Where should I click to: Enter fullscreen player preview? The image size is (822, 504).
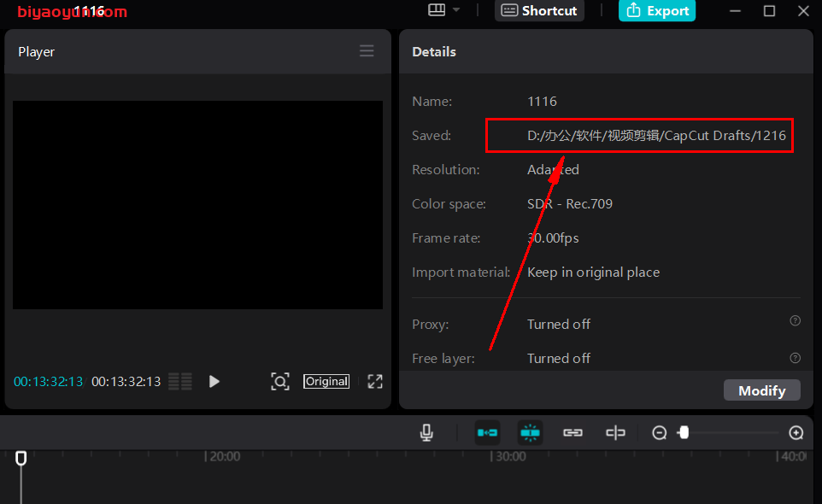pyautogui.click(x=375, y=382)
